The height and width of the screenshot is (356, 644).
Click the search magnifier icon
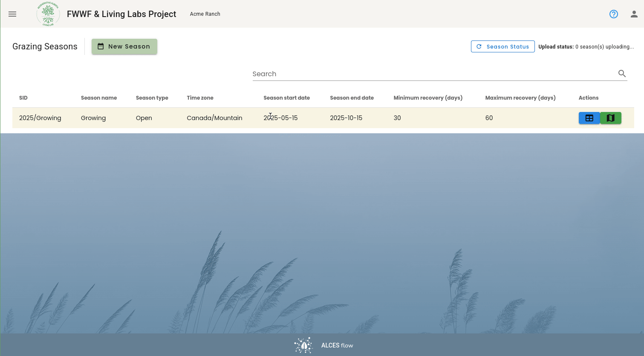pyautogui.click(x=622, y=74)
